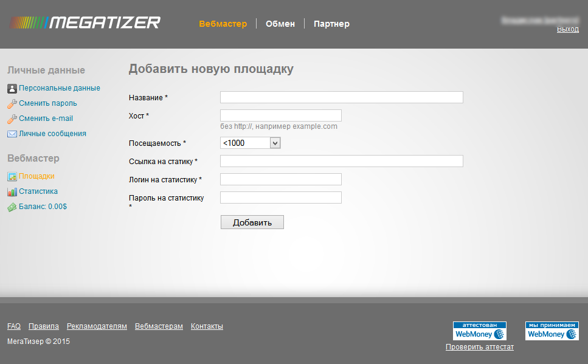Click the coin icon beside Баланс
This screenshot has height=364, width=588.
(12, 207)
